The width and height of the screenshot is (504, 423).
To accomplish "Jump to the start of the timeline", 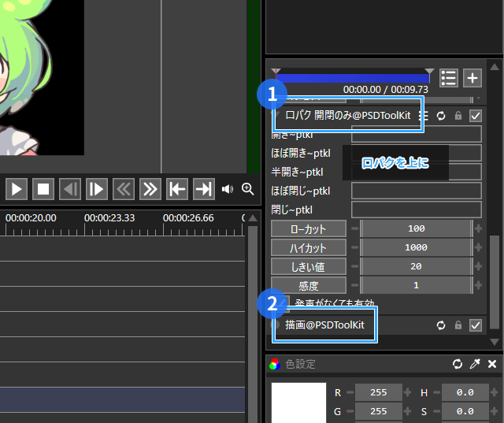I will tap(177, 189).
